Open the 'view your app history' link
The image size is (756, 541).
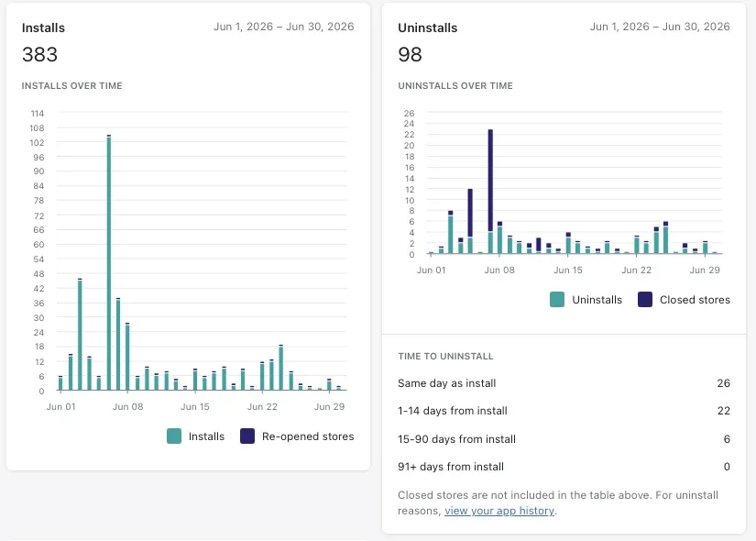coord(499,511)
